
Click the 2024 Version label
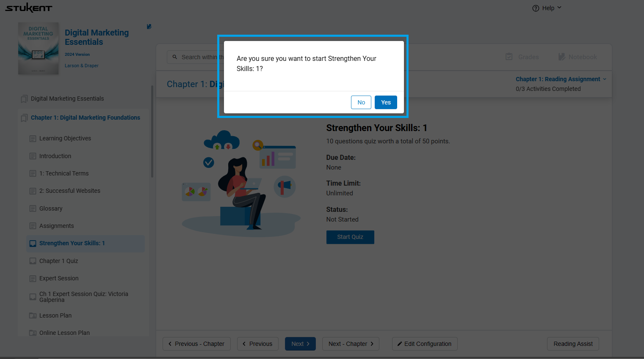(77, 54)
